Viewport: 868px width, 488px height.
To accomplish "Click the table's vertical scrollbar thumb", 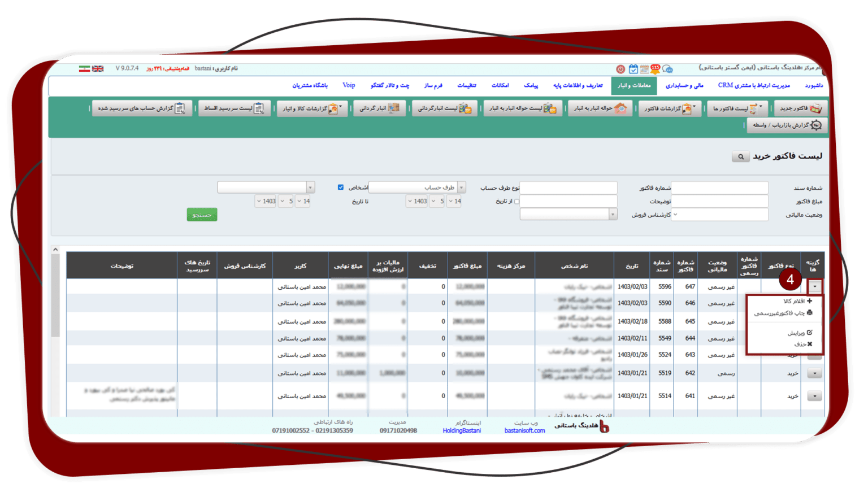I will coord(55,295).
